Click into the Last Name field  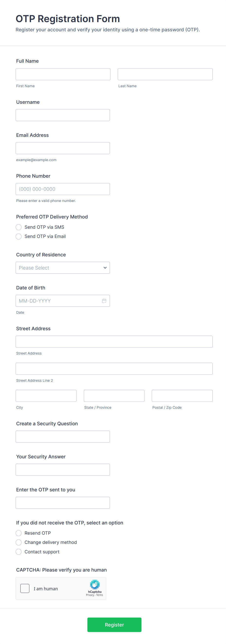(x=165, y=74)
